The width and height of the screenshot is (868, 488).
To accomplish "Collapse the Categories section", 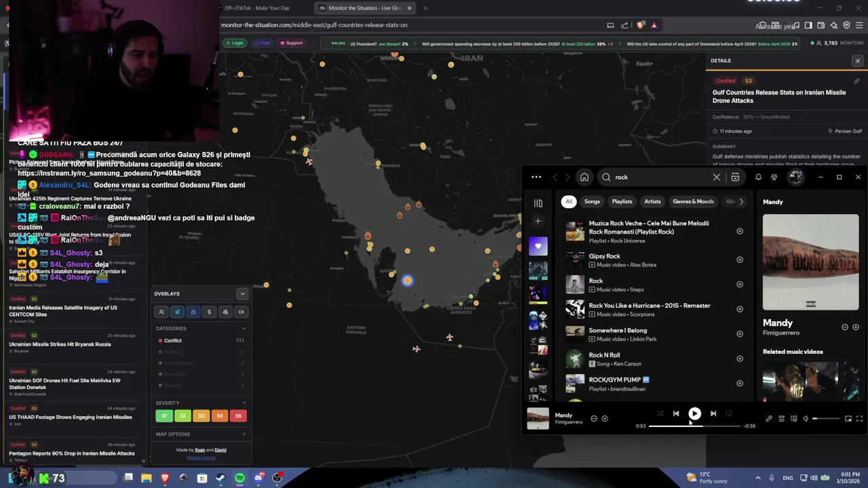I will pos(244,328).
